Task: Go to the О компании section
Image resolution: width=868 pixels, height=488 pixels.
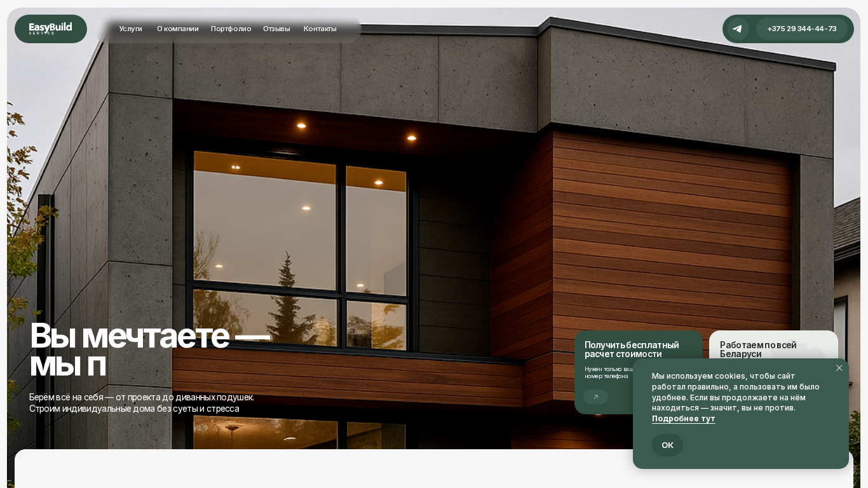Action: tap(178, 29)
